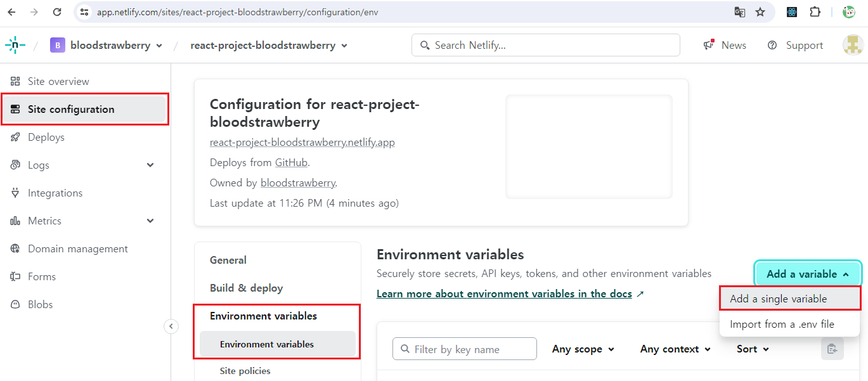The image size is (868, 381).
Task: Open Site policies sub-item
Action: tap(245, 371)
